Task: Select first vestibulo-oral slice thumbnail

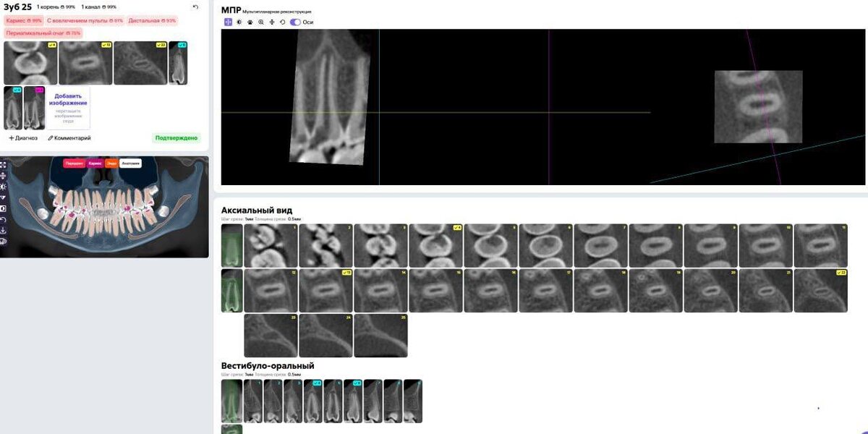Action: pyautogui.click(x=253, y=401)
